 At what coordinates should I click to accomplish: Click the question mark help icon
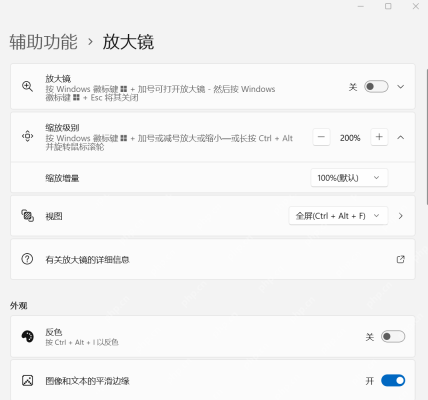[x=27, y=259]
